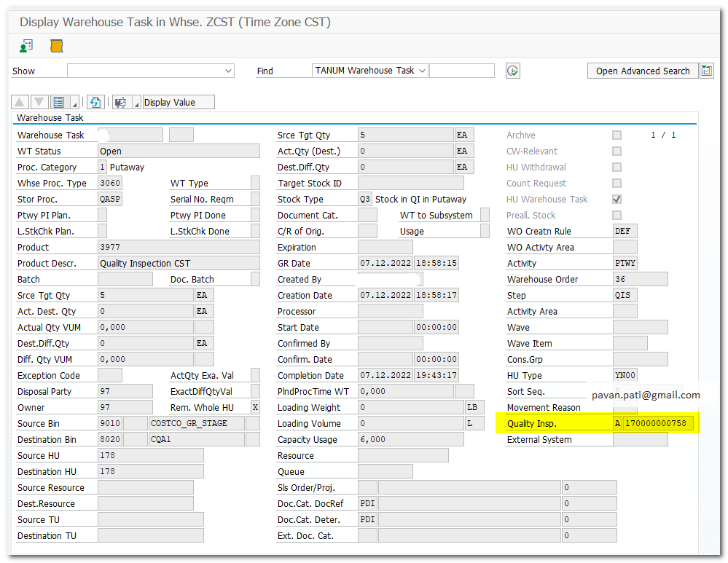Image resolution: width=728 pixels, height=563 pixels.
Task: Click the refresh icon in form toolbar
Action: 95,102
